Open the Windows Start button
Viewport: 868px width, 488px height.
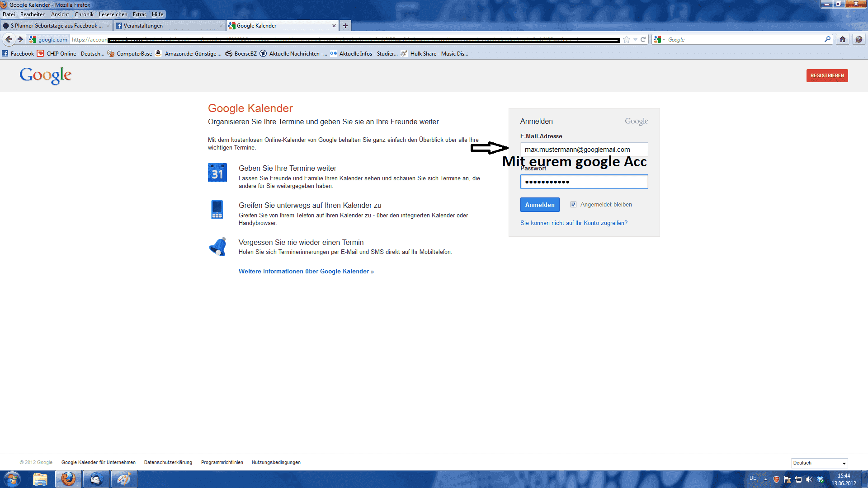point(12,479)
